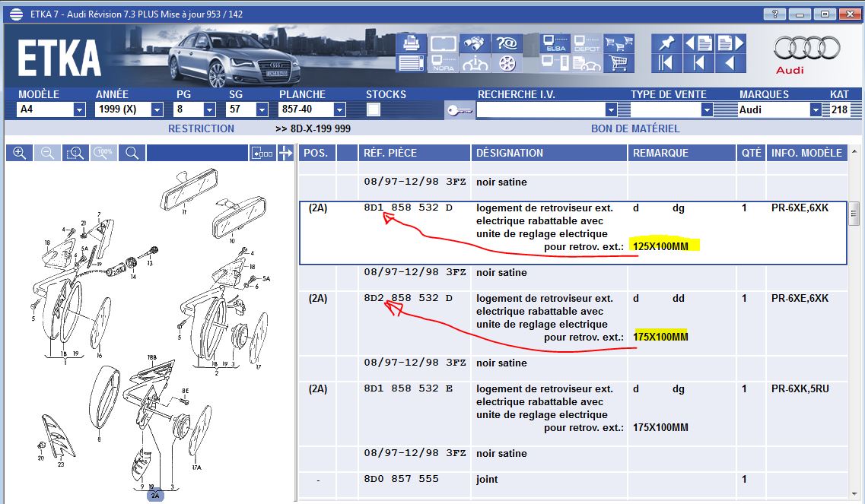This screenshot has height=504, width=865.
Task: Click the DÉSIGNATION column header
Action: 510,153
